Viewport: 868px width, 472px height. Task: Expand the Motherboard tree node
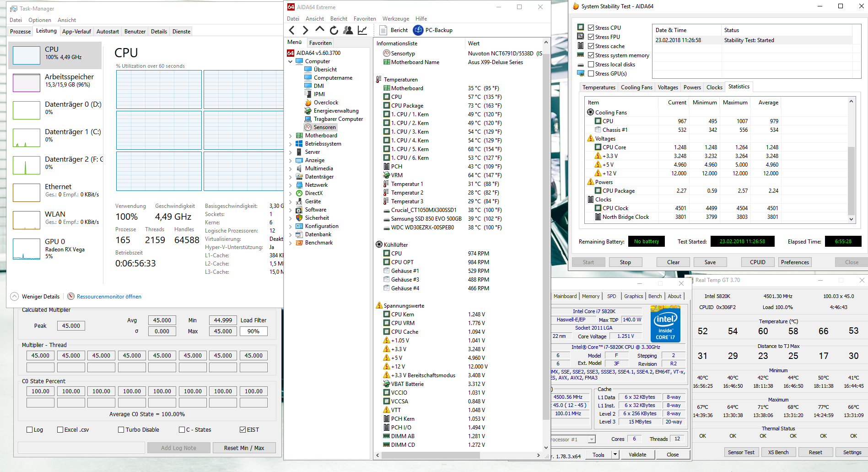[x=290, y=136]
